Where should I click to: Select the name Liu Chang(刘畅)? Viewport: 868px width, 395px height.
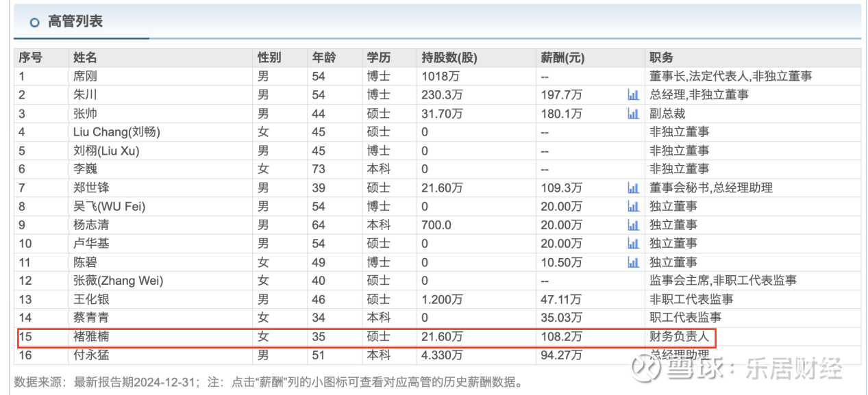tap(116, 131)
